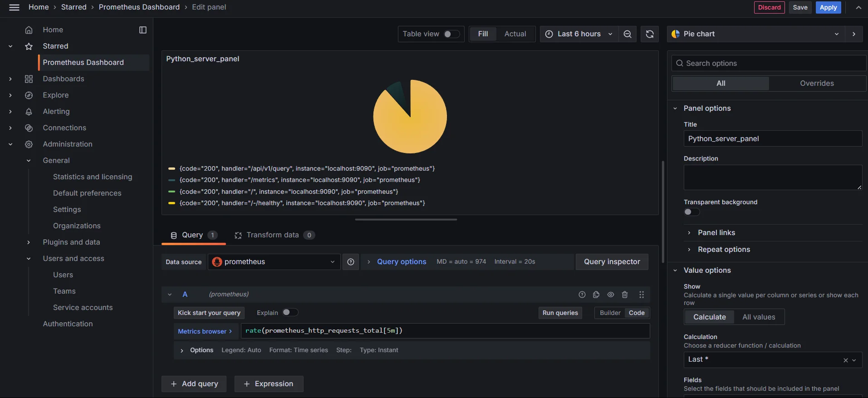Open the Pie chart visualization dropdown
This screenshot has height=398, width=868.
click(x=756, y=34)
